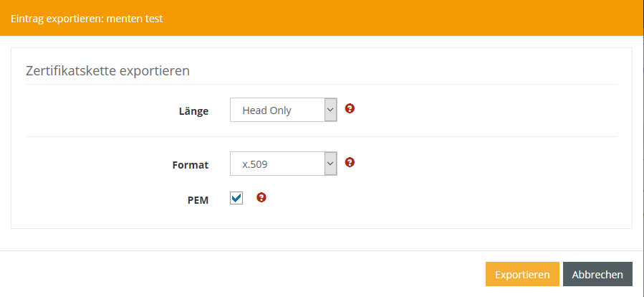Image resolution: width=644 pixels, height=297 pixels.
Task: Select the 'x.509' value text
Action: coord(255,164)
